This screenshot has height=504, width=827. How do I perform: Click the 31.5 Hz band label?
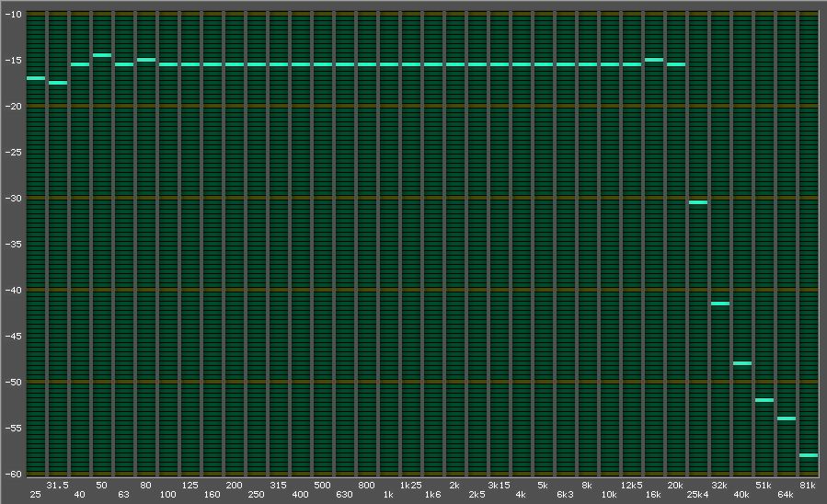pyautogui.click(x=57, y=485)
